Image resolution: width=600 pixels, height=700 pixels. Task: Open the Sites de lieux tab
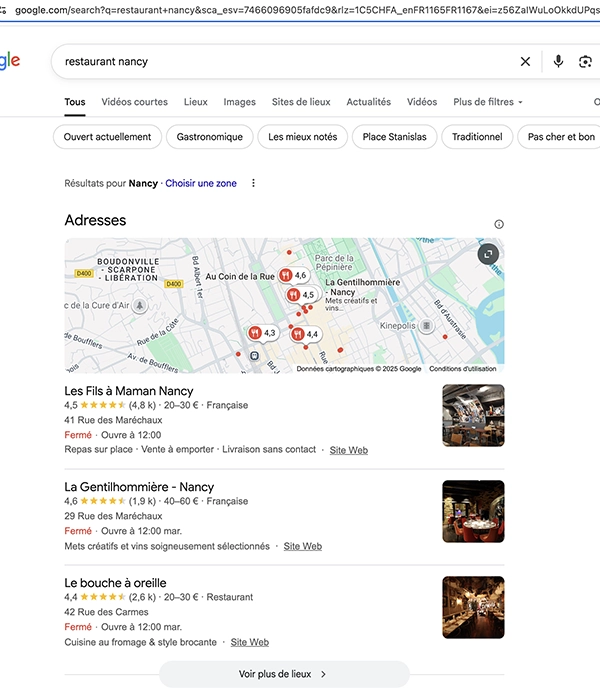[x=301, y=102]
